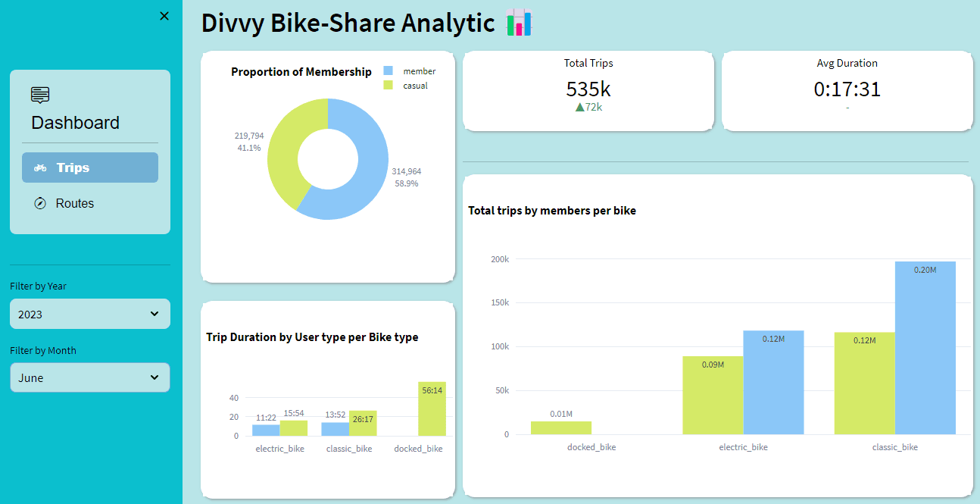Click the chevron on the 2023 year selector
This screenshot has width=980, height=504.
[154, 314]
